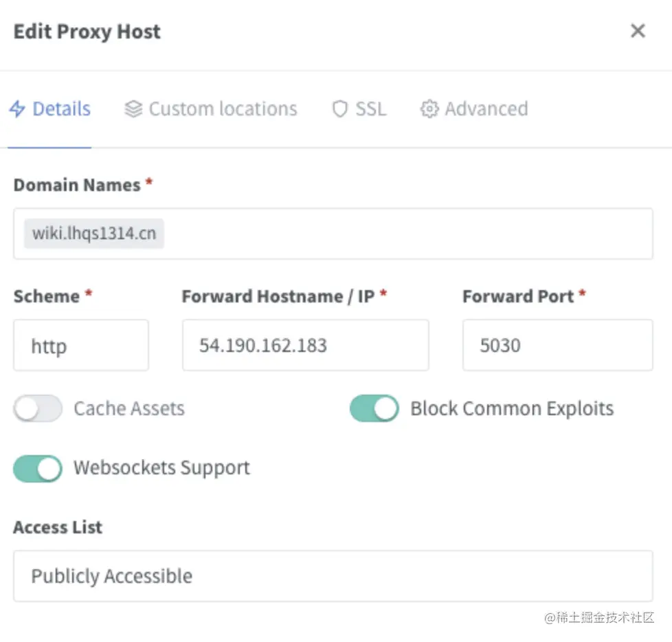Focus the Forward Port field
The height and width of the screenshot is (642, 672).
tap(557, 345)
